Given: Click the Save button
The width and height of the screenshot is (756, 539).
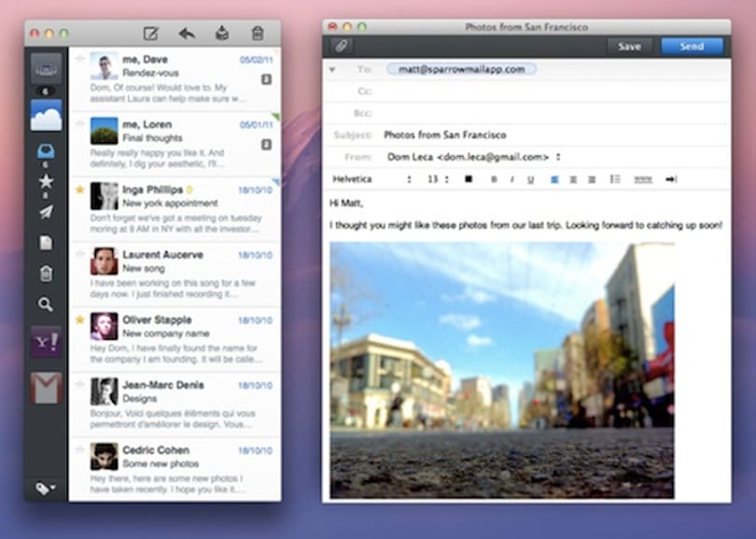Looking at the screenshot, I should (629, 47).
